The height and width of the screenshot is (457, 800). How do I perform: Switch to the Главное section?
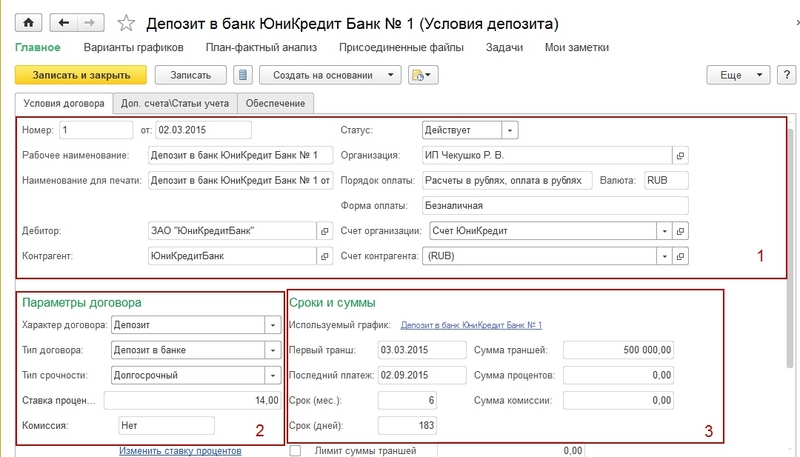(38, 47)
